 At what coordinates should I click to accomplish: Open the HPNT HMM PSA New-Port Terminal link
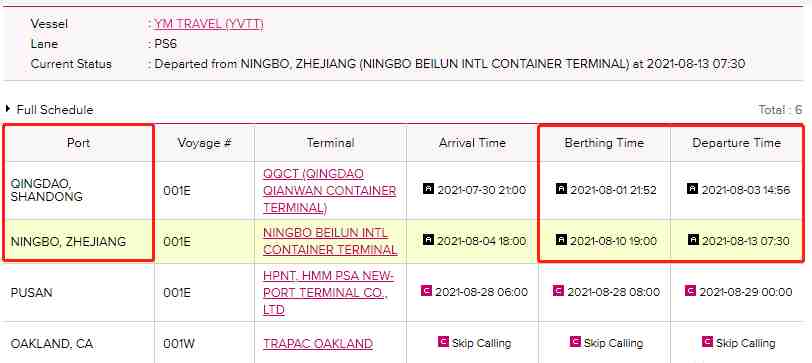pos(328,293)
